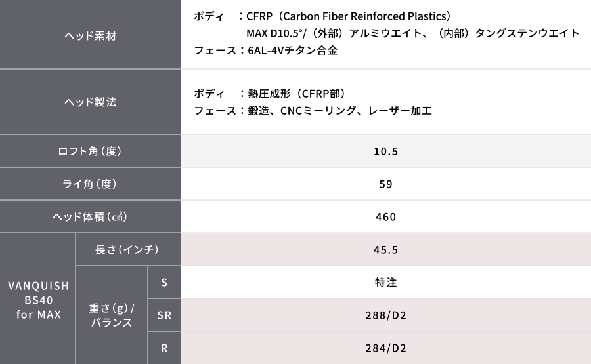Click the 288/D2 weight value
The width and height of the screenshot is (591, 364).
tap(385, 315)
